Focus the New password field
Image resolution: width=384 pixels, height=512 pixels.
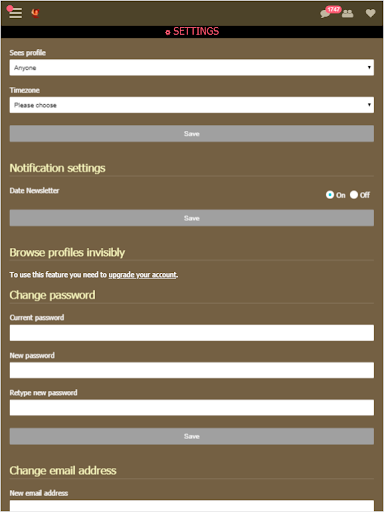tap(192, 370)
